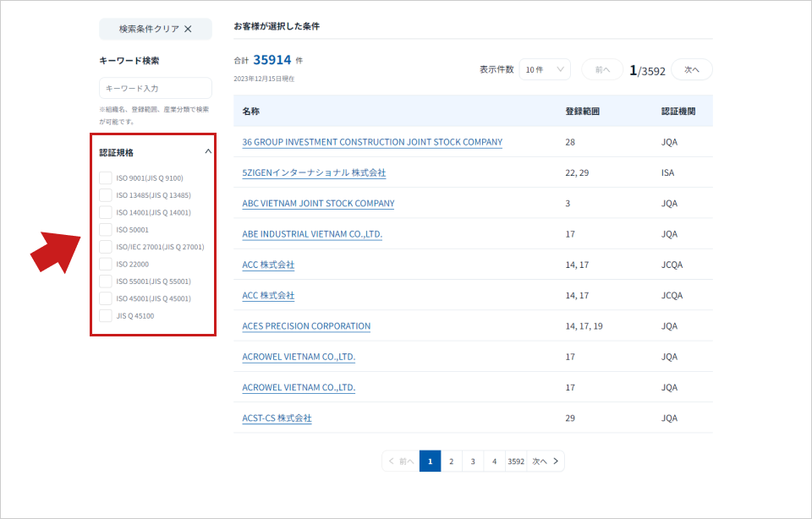Check the ISO 13485 checkbox

click(x=107, y=194)
